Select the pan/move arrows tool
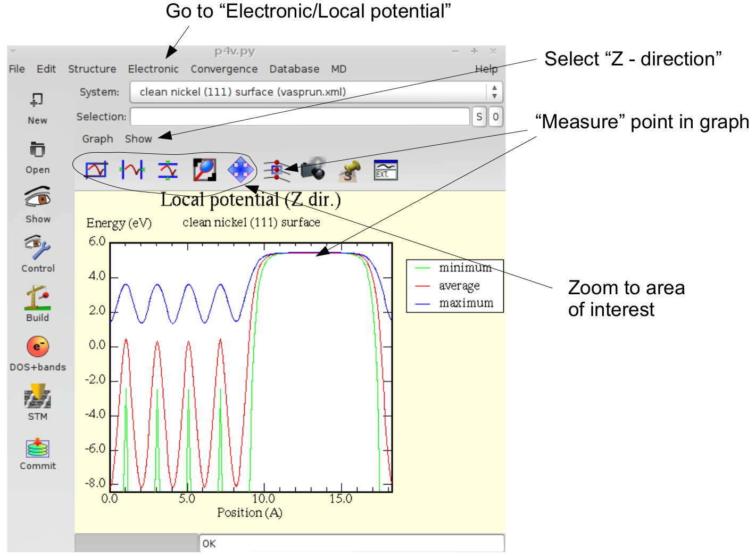 240,170
